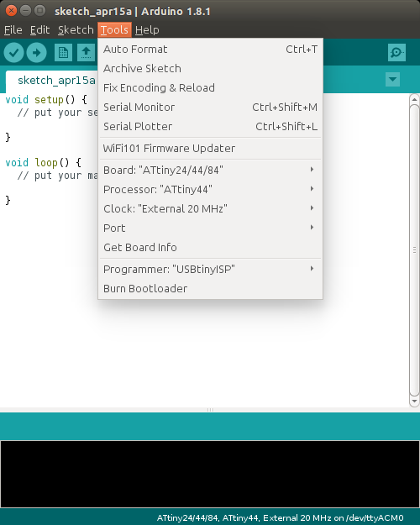This screenshot has height=525, width=420.
Task: Choose Auto Format from Tools menu
Action: click(x=210, y=50)
